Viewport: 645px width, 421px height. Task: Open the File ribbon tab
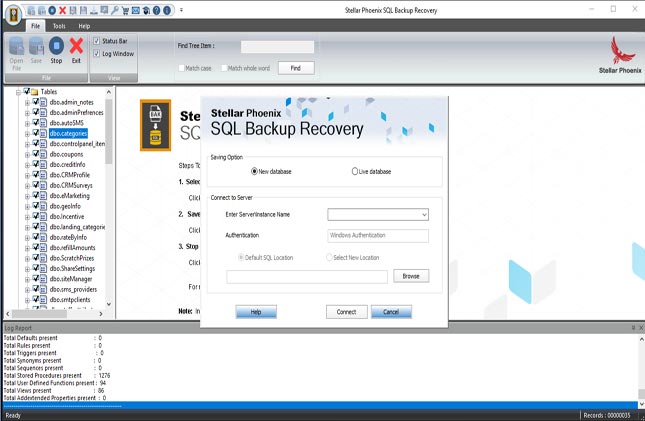(x=36, y=26)
